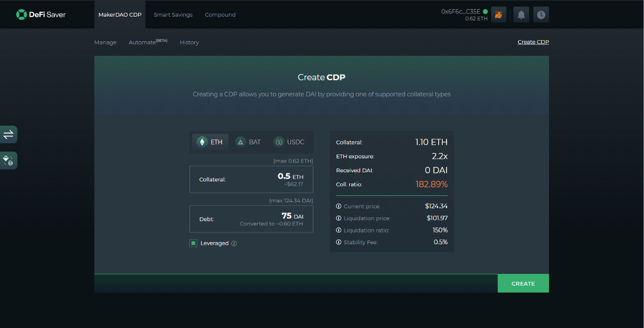Image resolution: width=644 pixels, height=328 pixels.
Task: Click the Create CDP link
Action: [x=533, y=42]
